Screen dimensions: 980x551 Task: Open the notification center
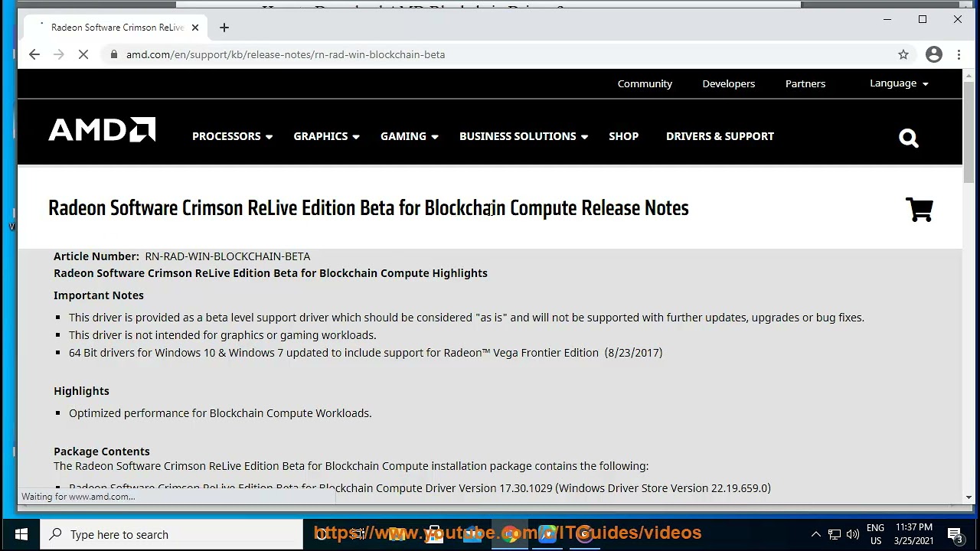tap(955, 534)
